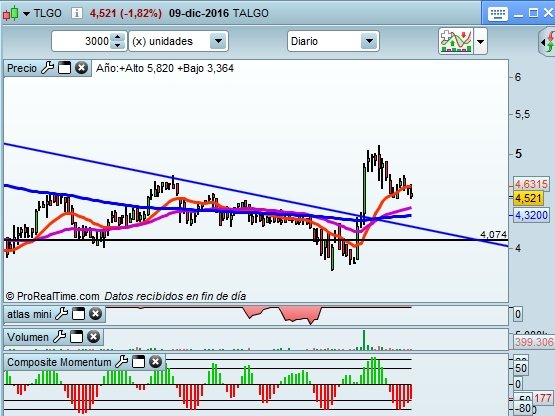Close the Volumen indicator
The width and height of the screenshot is (555, 416).
point(93,337)
